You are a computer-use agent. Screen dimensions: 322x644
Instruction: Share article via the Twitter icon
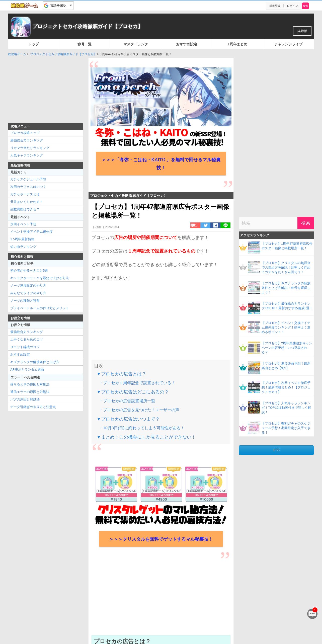pos(205,225)
